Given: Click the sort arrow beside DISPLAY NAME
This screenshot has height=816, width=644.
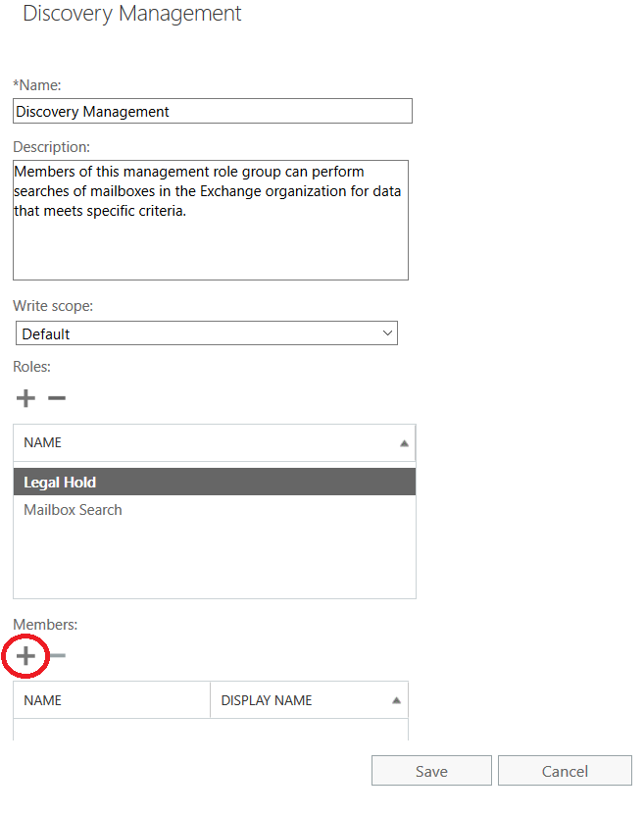Looking at the screenshot, I should tap(396, 700).
